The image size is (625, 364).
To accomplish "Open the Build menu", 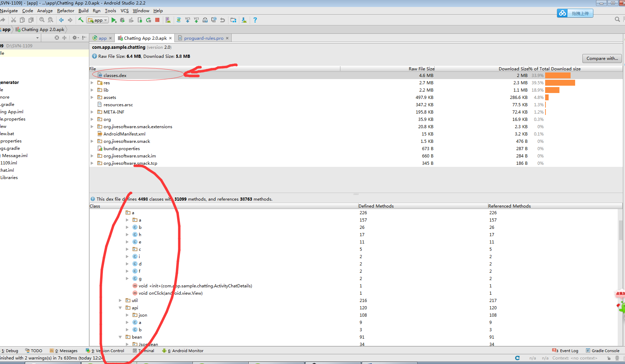I will tap(83, 11).
